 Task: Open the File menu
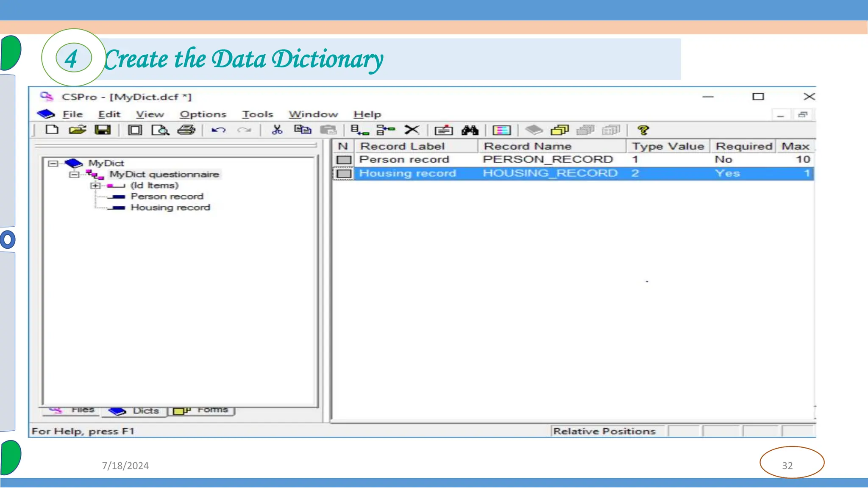click(x=72, y=114)
